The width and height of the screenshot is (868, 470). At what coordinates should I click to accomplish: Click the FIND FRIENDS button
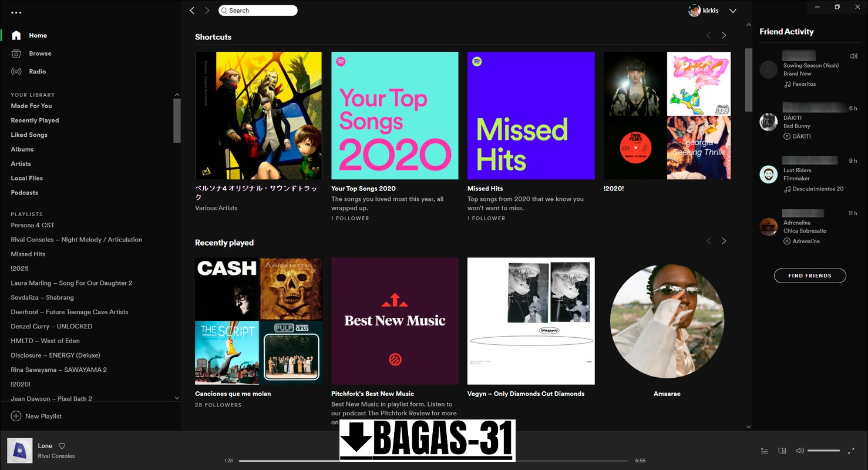point(810,276)
